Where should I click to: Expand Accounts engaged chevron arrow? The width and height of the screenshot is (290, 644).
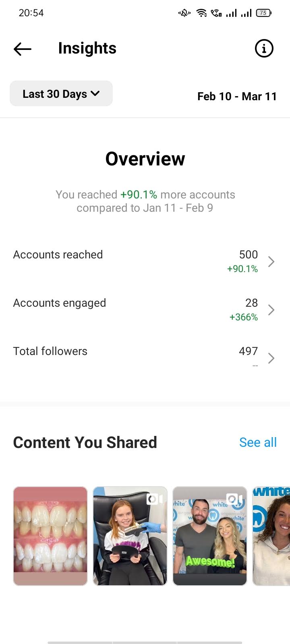271,310
